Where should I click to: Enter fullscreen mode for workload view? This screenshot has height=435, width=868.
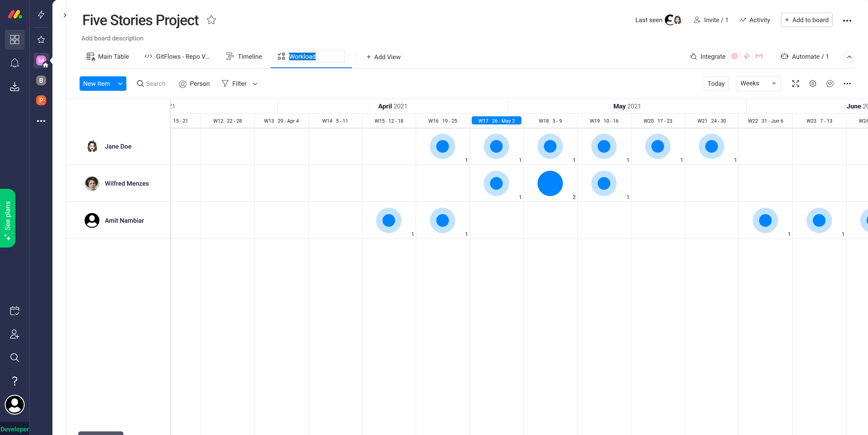point(795,84)
